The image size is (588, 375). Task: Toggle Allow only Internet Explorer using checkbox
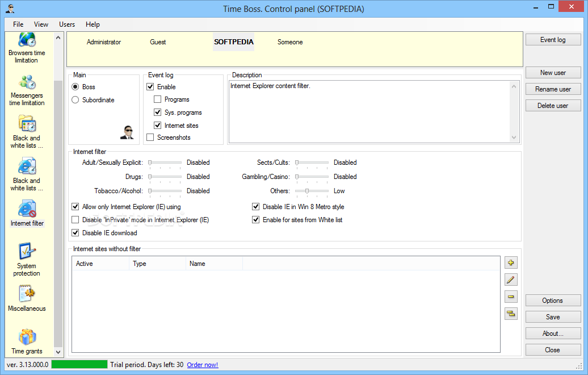tap(75, 207)
